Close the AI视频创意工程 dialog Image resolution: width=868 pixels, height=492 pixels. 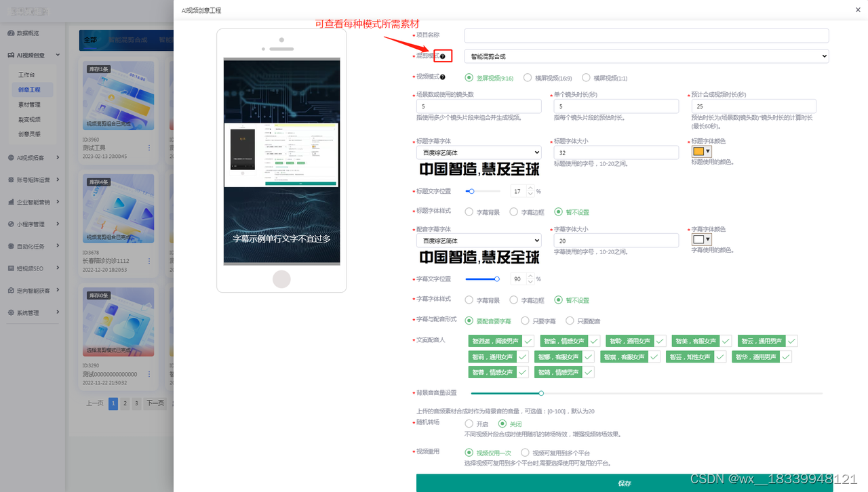859,9
